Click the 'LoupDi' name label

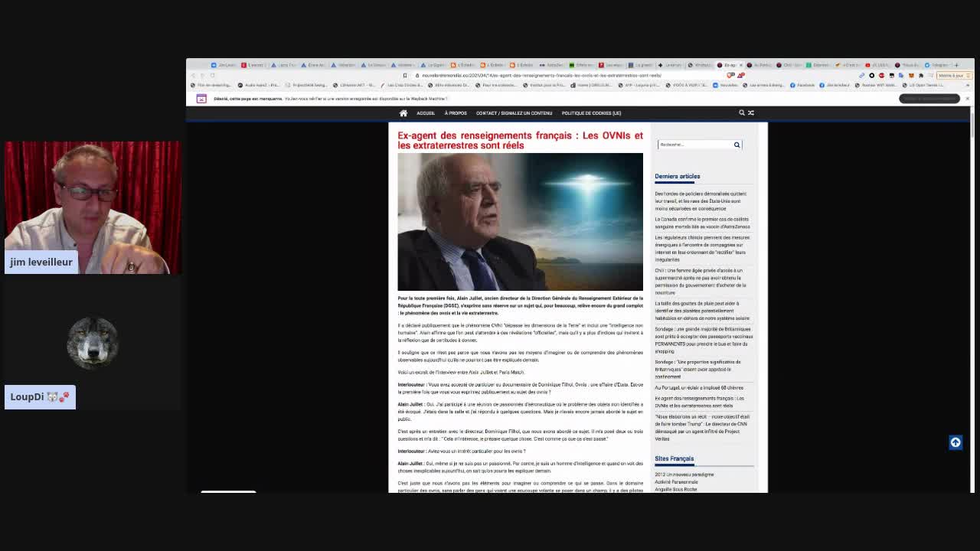coord(40,396)
